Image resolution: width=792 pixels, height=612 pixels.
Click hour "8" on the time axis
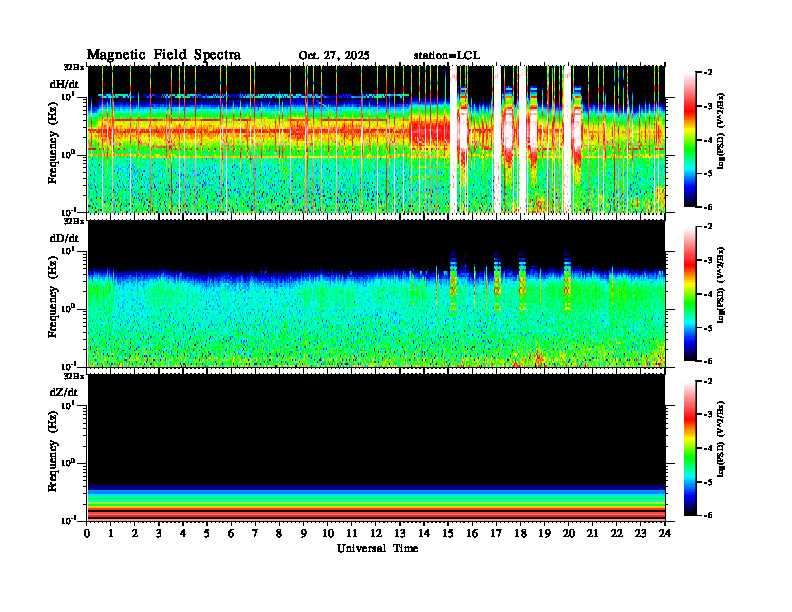tap(279, 533)
